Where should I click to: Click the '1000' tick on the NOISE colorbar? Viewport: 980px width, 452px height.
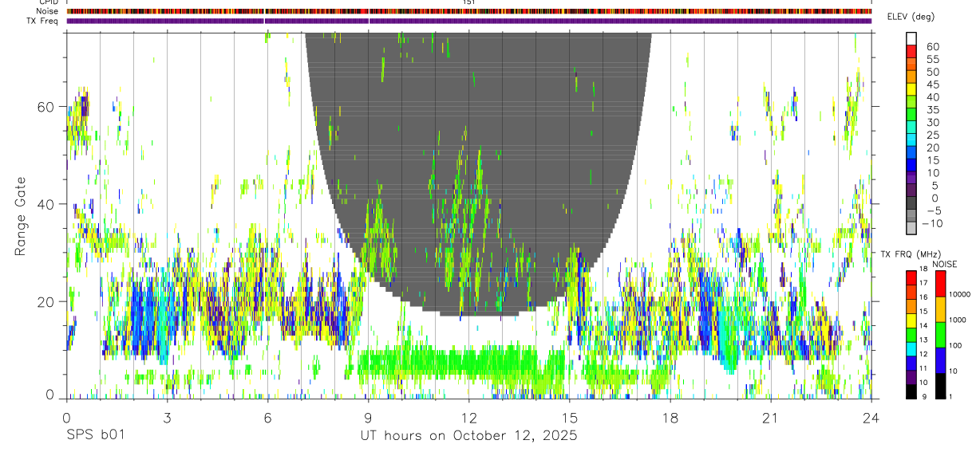pyautogui.click(x=958, y=320)
